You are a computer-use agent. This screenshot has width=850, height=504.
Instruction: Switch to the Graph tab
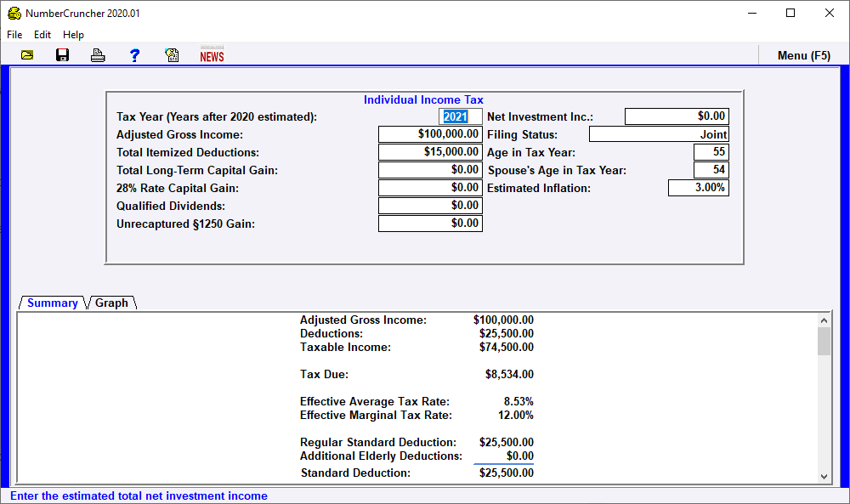111,303
